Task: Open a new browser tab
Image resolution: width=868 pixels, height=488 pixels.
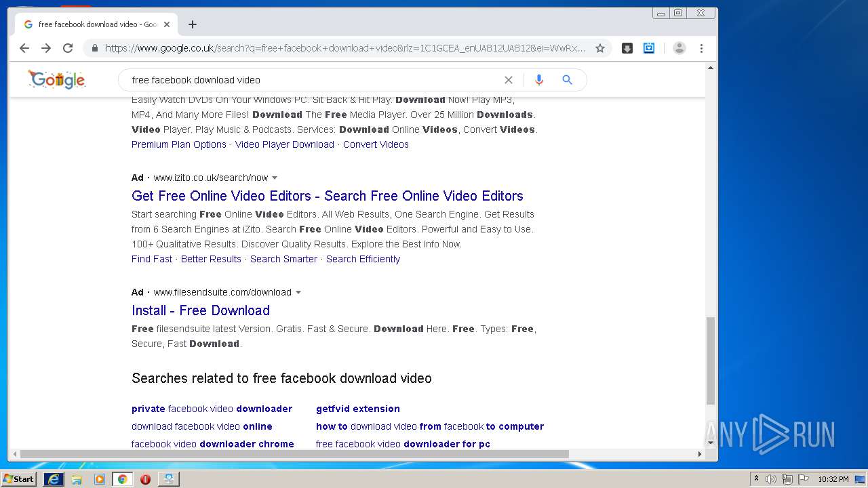Action: tap(193, 24)
